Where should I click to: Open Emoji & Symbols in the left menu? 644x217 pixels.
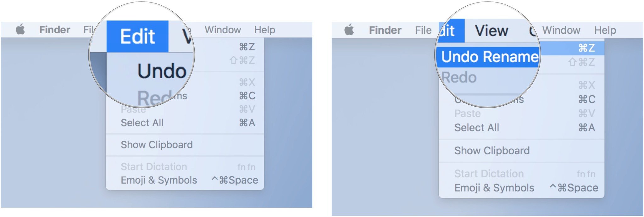coord(159,180)
